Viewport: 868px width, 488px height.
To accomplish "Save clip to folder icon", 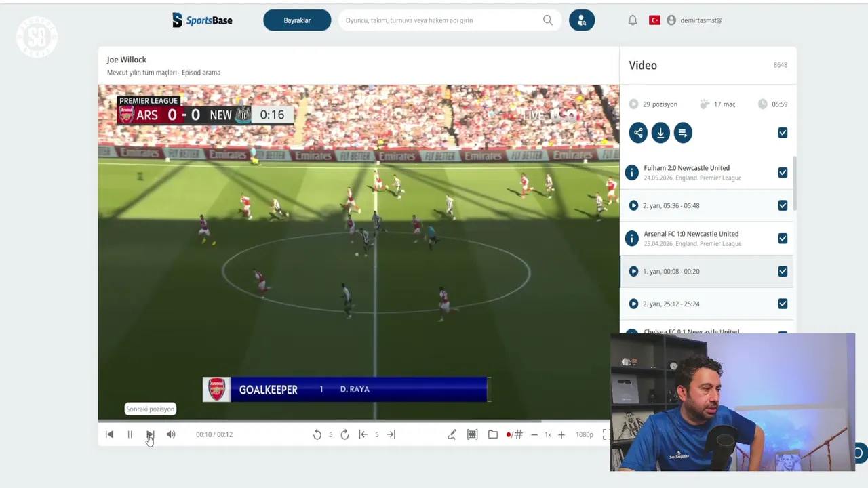I will click(x=493, y=434).
